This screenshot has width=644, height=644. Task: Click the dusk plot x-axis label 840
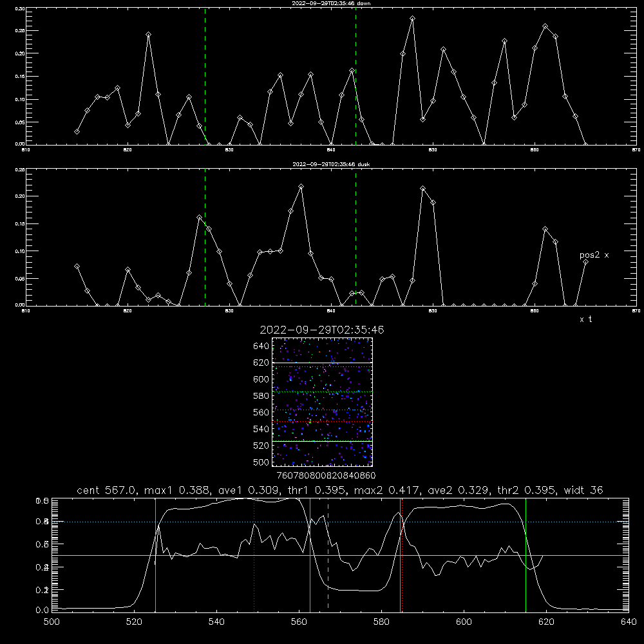331,311
